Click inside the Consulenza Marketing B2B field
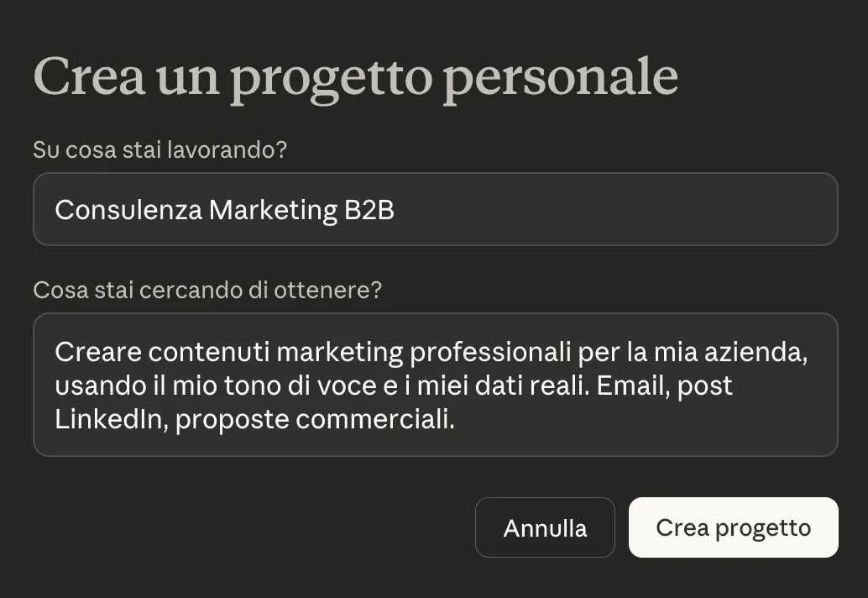 (x=435, y=209)
